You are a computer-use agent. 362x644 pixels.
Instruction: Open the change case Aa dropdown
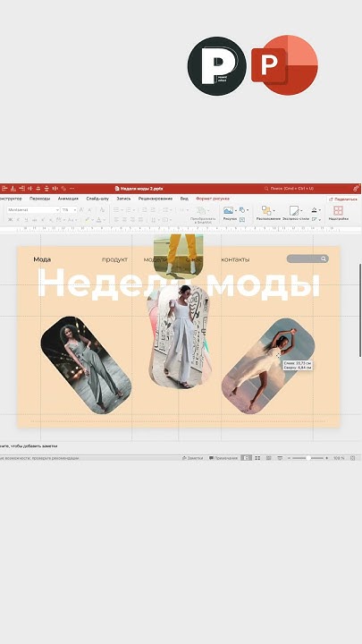point(72,220)
